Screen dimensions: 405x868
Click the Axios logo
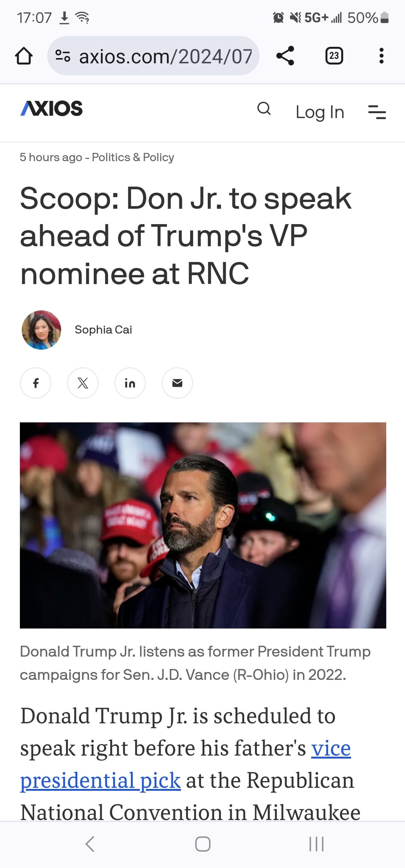pos(51,108)
